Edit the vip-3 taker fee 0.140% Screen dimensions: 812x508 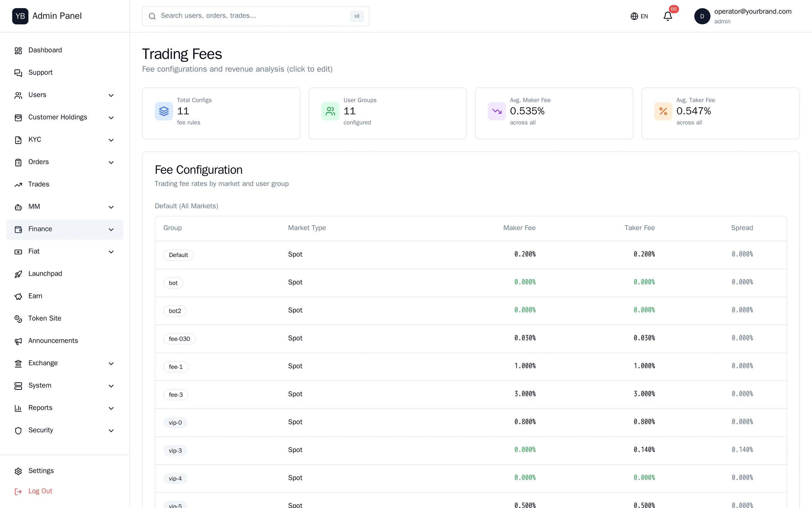tap(644, 450)
